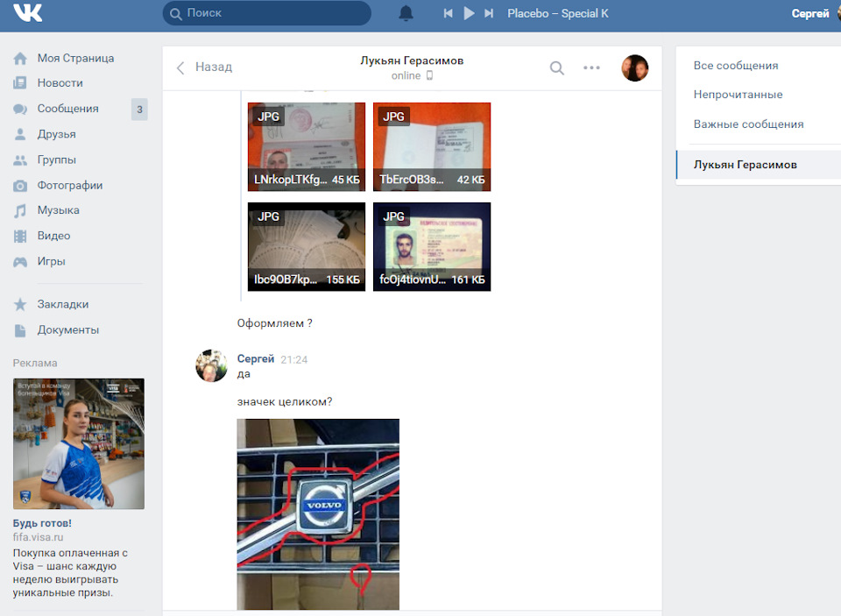Viewport: 841px width, 616px height.
Task: Search within the conversation using magnifier icon
Action: [557, 67]
